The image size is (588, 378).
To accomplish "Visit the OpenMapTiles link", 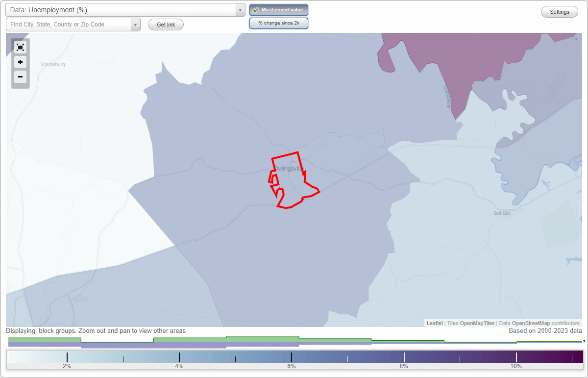I will pos(477,323).
